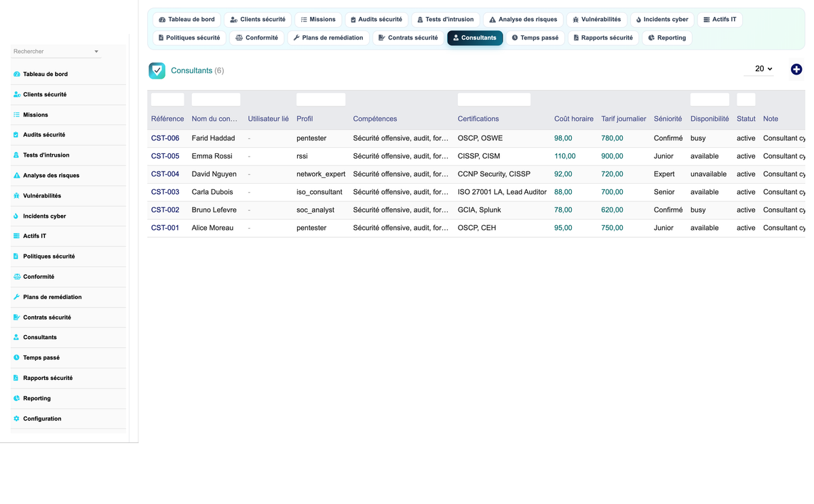Switch to the Tableau de bord top tab
814x504 pixels.
click(187, 20)
